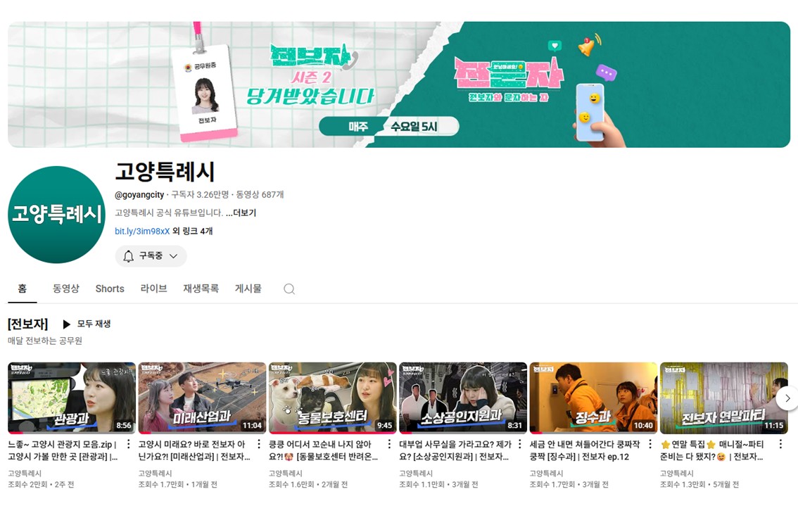Click the play-all triangle icon next to 모두 재생

pos(66,324)
